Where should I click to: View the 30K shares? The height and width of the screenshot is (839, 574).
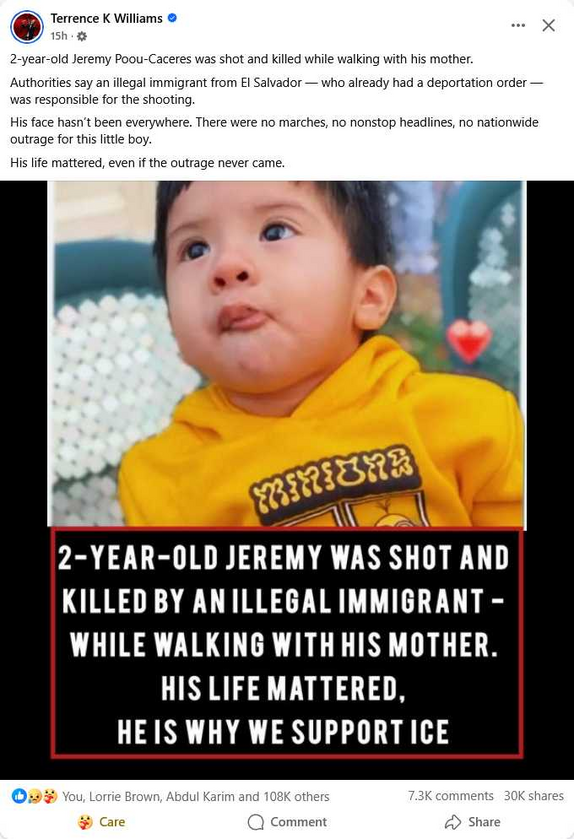[x=533, y=796]
